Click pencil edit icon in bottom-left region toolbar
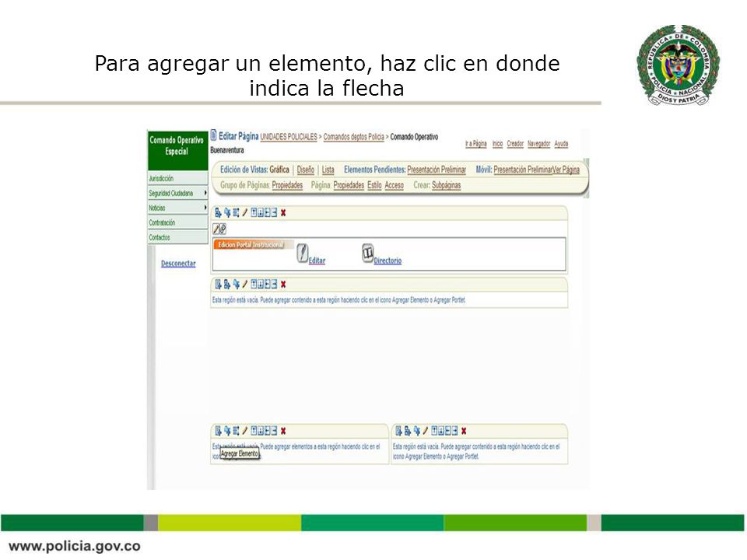 [x=245, y=431]
